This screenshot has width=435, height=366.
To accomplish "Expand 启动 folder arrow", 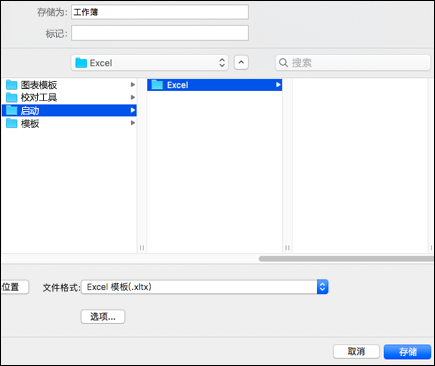I will pyautogui.click(x=133, y=110).
